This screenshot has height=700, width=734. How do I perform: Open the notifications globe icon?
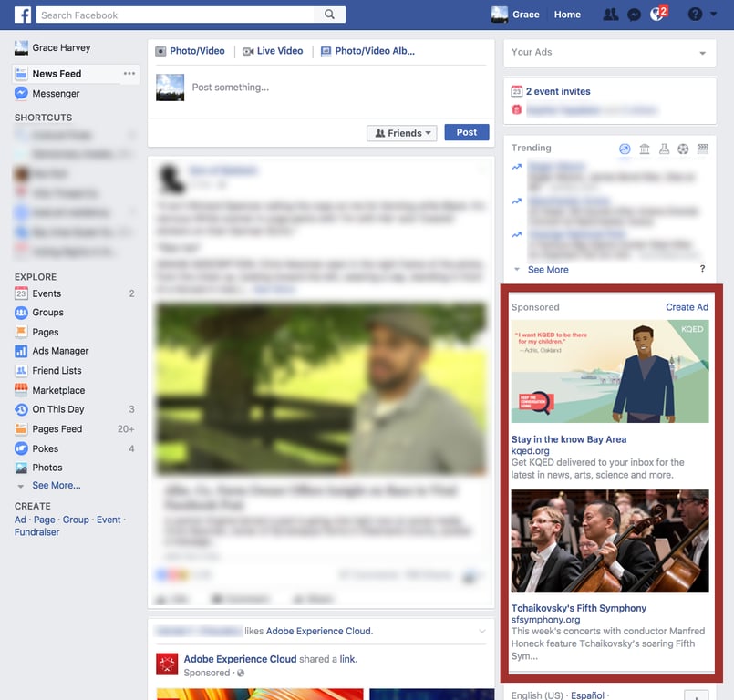click(x=657, y=15)
